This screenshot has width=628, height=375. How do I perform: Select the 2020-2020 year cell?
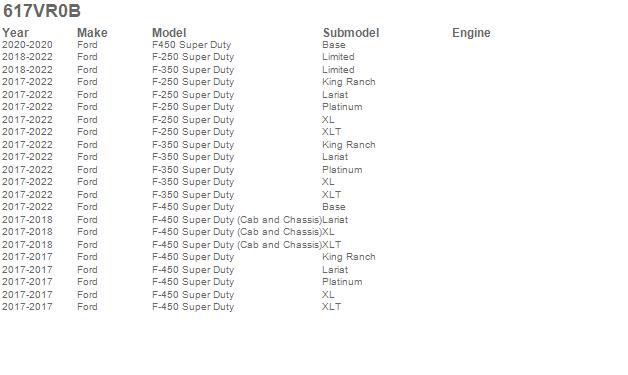pos(27,45)
